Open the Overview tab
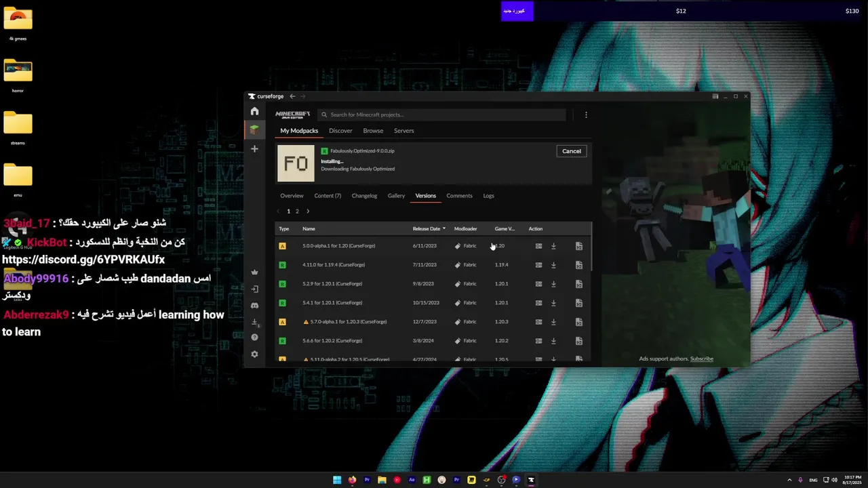Image resolution: width=868 pixels, height=488 pixels. pyautogui.click(x=292, y=196)
